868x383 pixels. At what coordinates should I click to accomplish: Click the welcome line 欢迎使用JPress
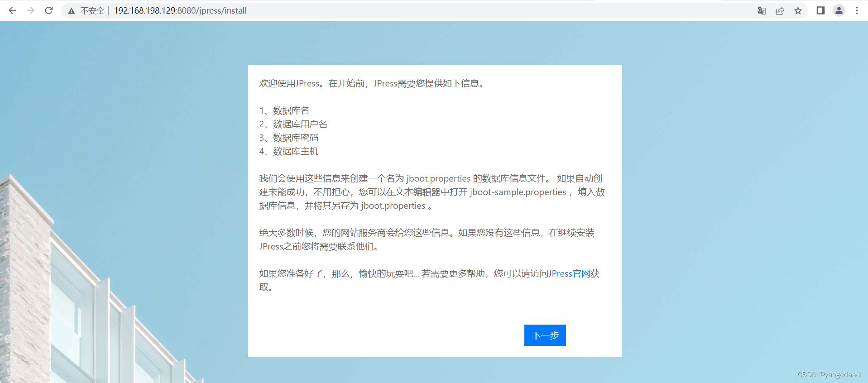[x=373, y=83]
